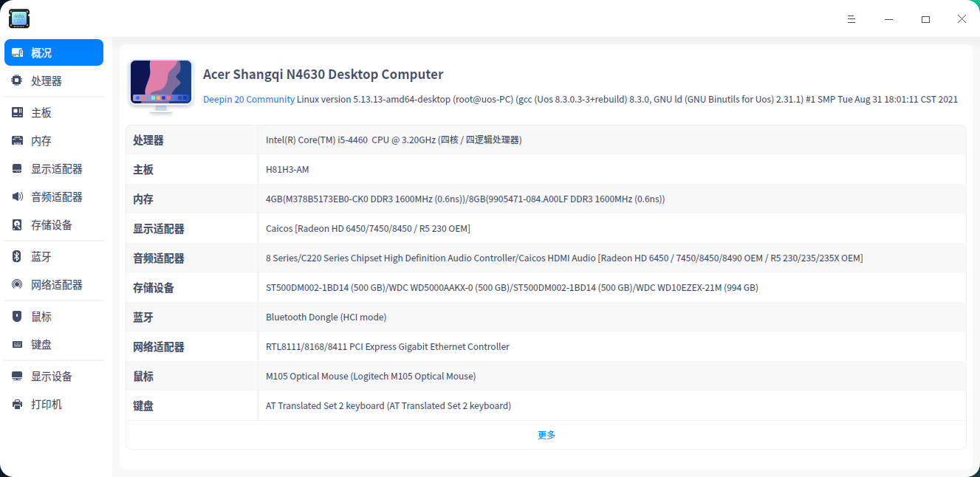This screenshot has width=980, height=477.
Task: Click the 键盘 keyboard icon in sidebar
Action: pyautogui.click(x=17, y=344)
